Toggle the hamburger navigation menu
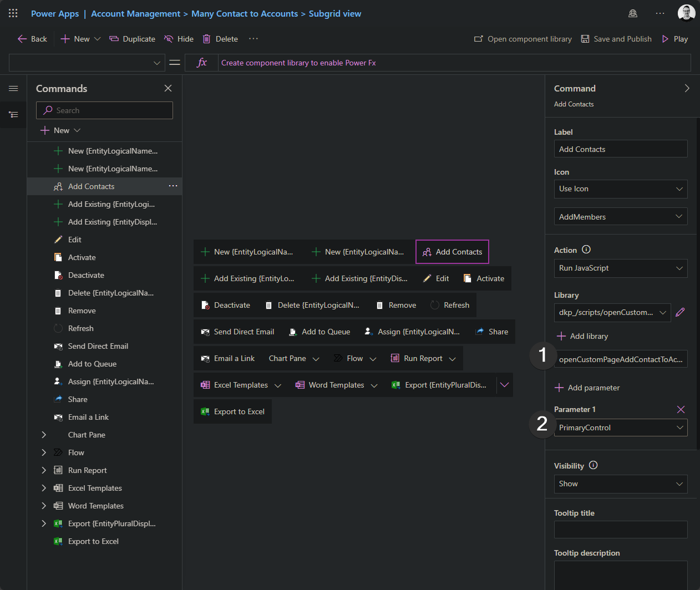Screen dimensions: 700x590 [13, 89]
